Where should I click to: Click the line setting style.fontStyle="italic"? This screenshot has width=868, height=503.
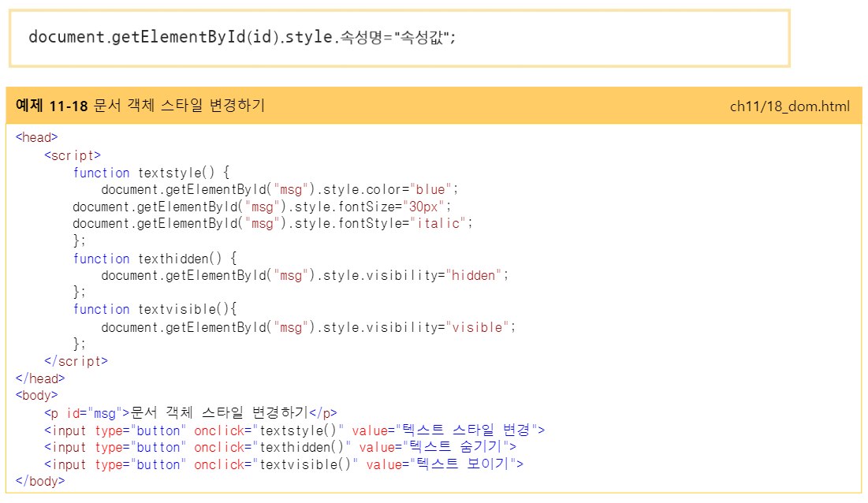pyautogui.click(x=272, y=224)
